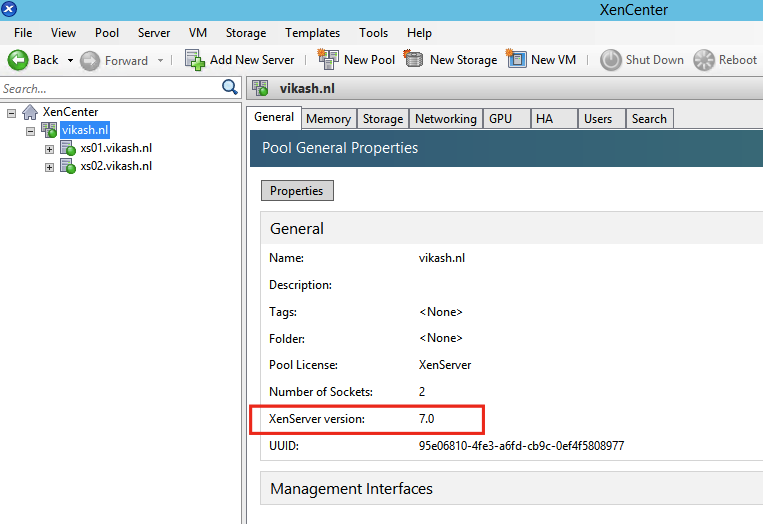
Task: Open the Back history dropdown arrow
Action: [x=71, y=61]
